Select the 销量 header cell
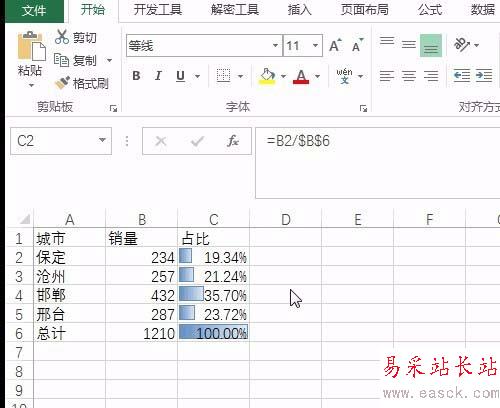Viewport: 500px width, 408px height. point(142,238)
